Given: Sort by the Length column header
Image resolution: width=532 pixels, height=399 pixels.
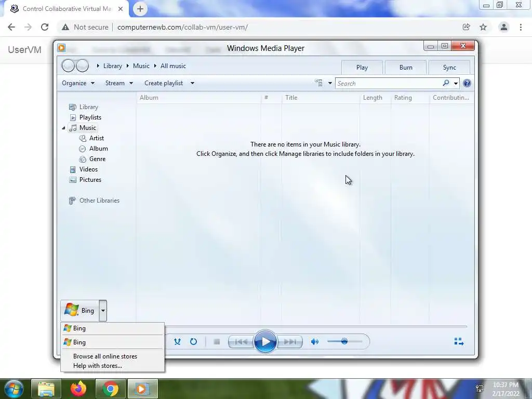Looking at the screenshot, I should coord(375,98).
